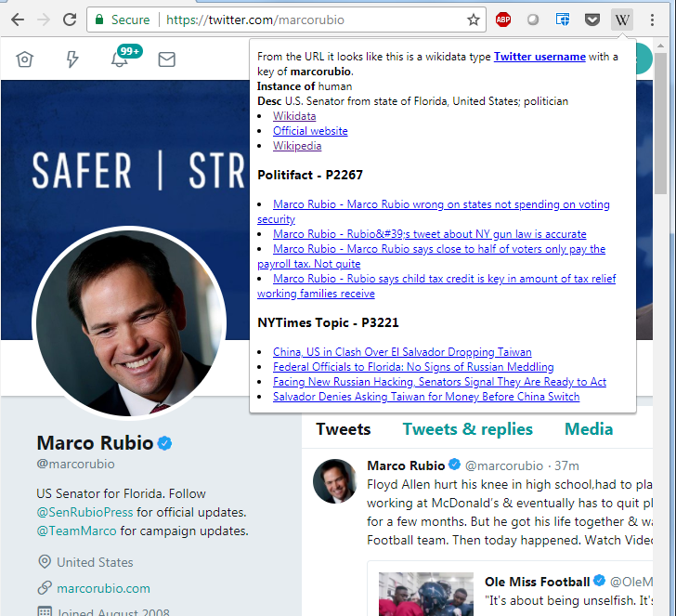Toggle the Wikidata W extension popup
The width and height of the screenshot is (676, 616).
coord(621,20)
